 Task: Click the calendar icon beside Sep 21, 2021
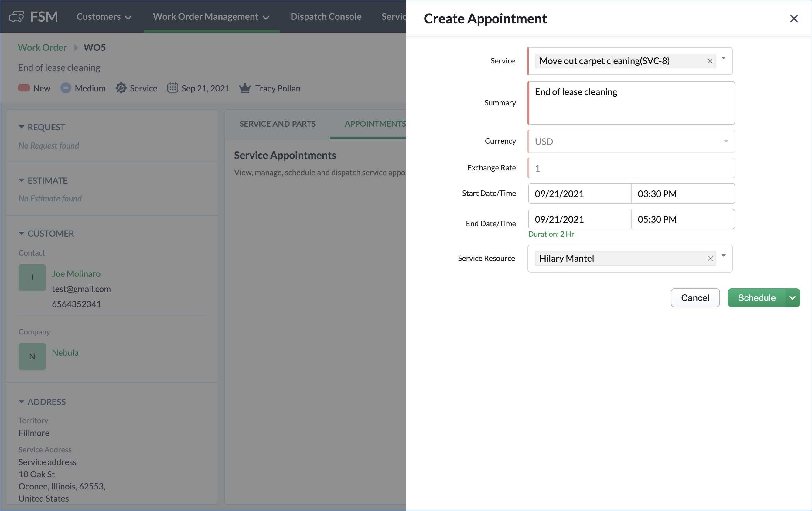pos(173,88)
